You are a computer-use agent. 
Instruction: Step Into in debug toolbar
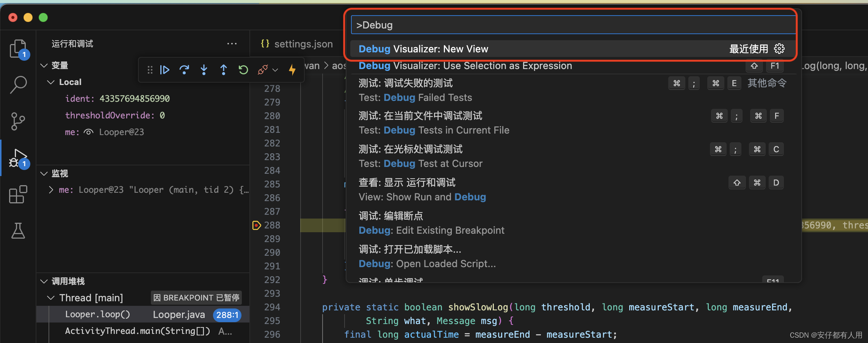(x=204, y=70)
